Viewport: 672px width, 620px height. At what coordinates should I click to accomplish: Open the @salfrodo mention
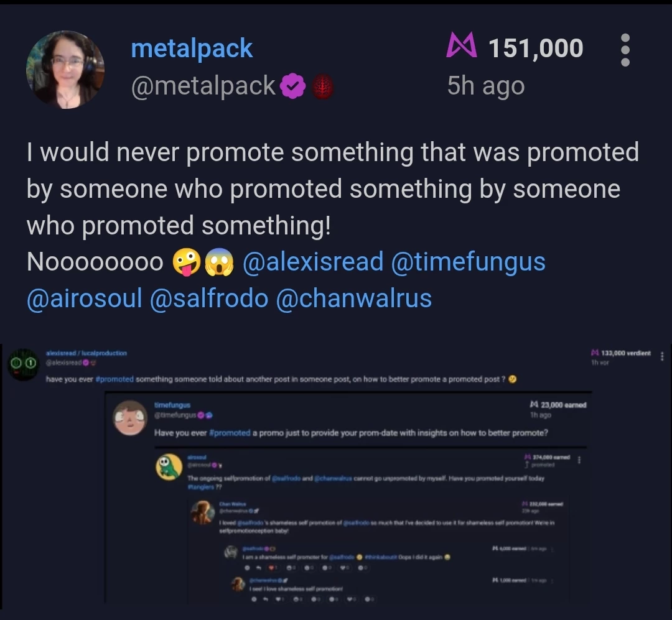point(209,298)
